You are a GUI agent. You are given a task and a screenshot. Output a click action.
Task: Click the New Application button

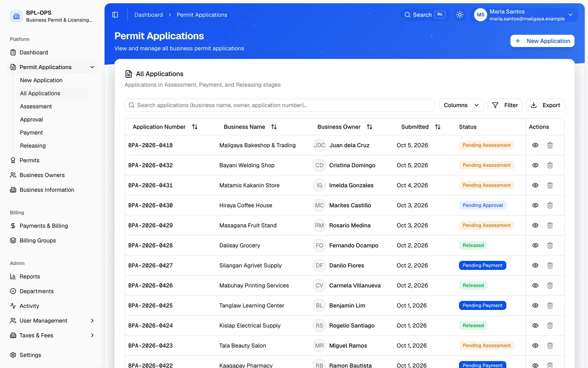tap(542, 41)
